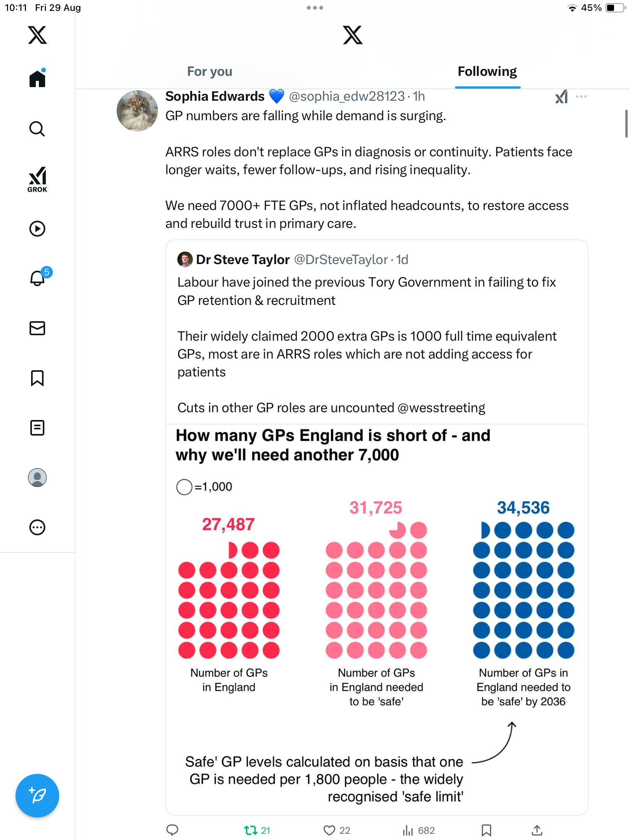Viewport: 630px width, 840px height.
Task: Open the profile avatar in sidebar
Action: tap(37, 478)
